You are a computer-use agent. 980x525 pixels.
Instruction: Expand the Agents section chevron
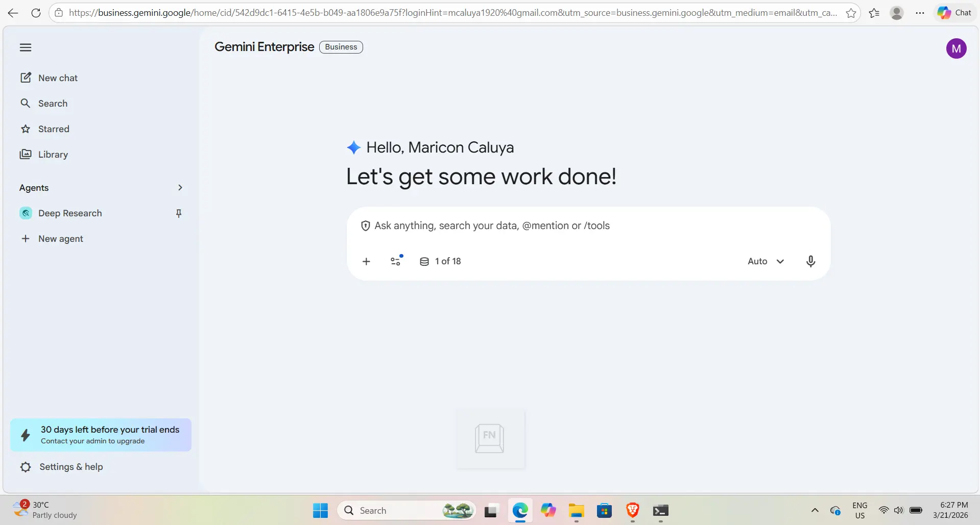click(180, 187)
